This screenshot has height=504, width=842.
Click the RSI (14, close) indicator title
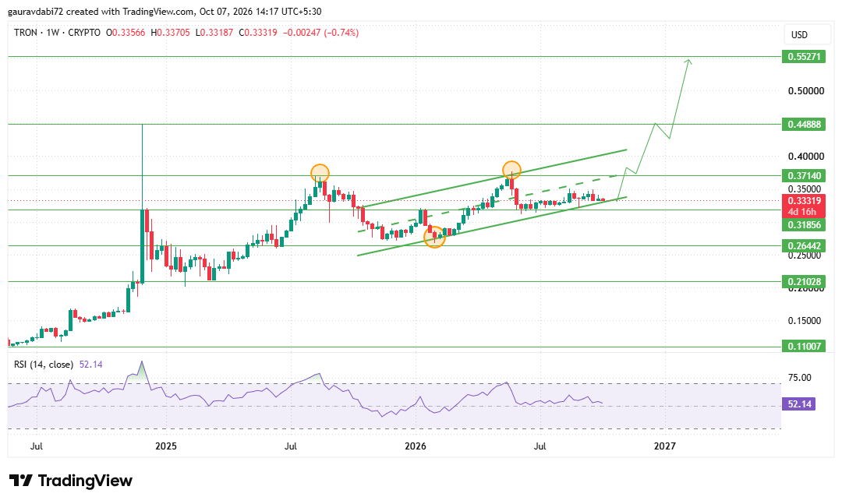[x=44, y=365]
